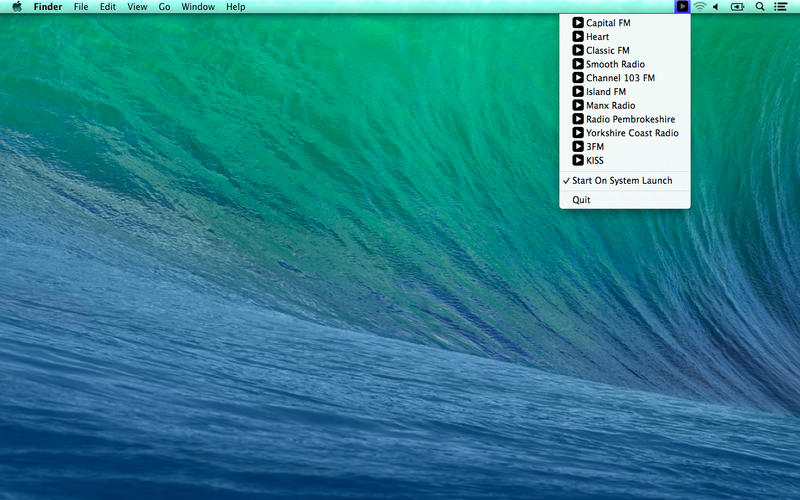
Task: Select the Heart station label
Action: click(x=597, y=37)
